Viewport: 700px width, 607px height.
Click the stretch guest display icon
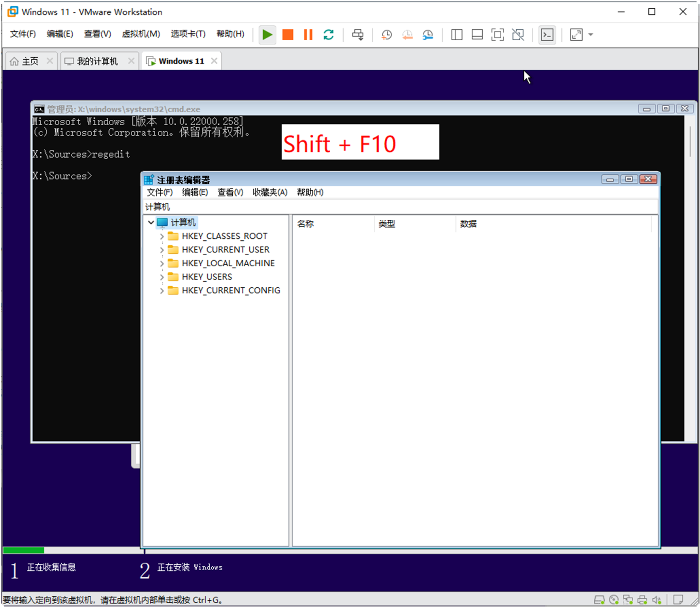point(576,35)
